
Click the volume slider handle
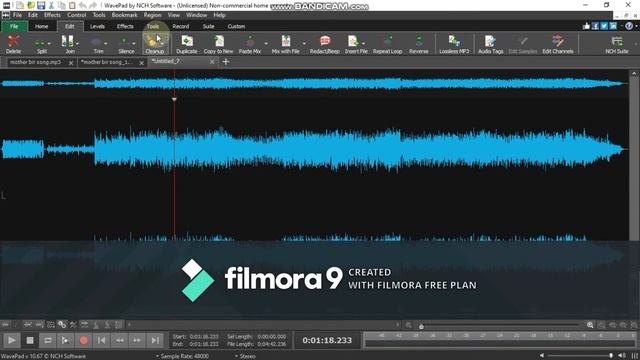coord(611,356)
